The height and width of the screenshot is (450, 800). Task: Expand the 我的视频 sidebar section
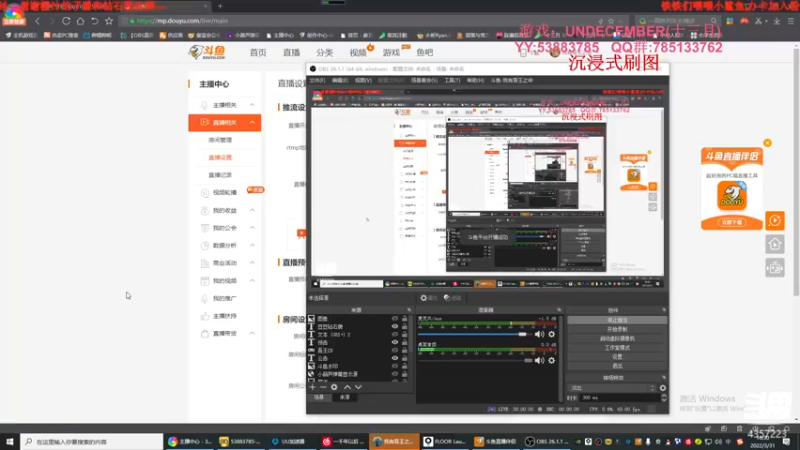coord(252,281)
